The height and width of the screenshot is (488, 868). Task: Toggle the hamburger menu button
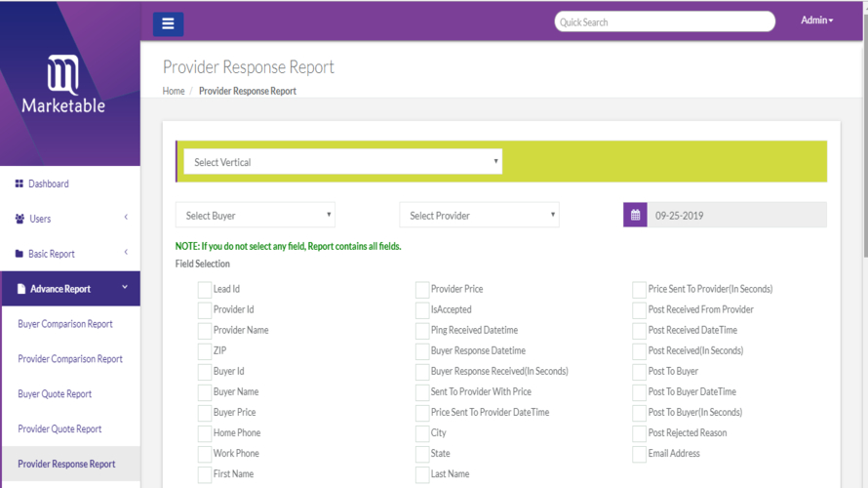[169, 23]
